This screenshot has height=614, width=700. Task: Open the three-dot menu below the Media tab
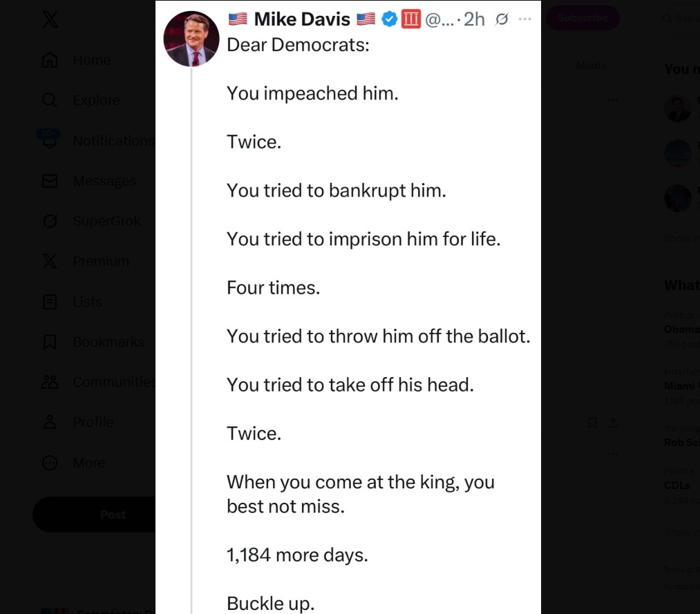(x=613, y=100)
